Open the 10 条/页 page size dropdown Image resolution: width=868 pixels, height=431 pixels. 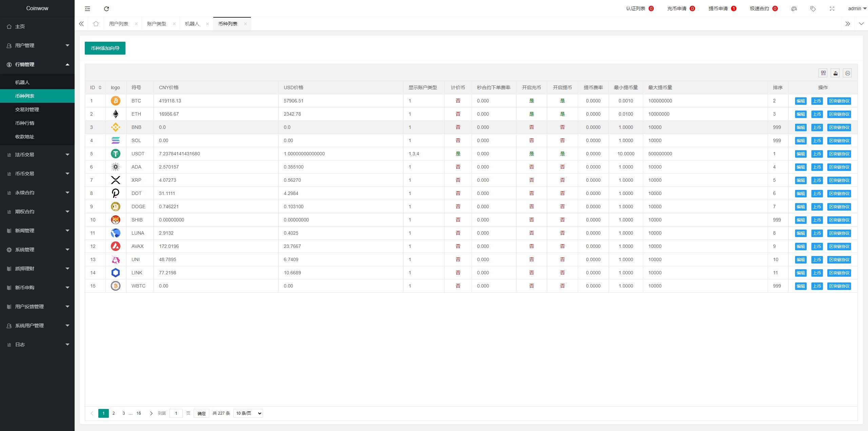[x=248, y=413]
